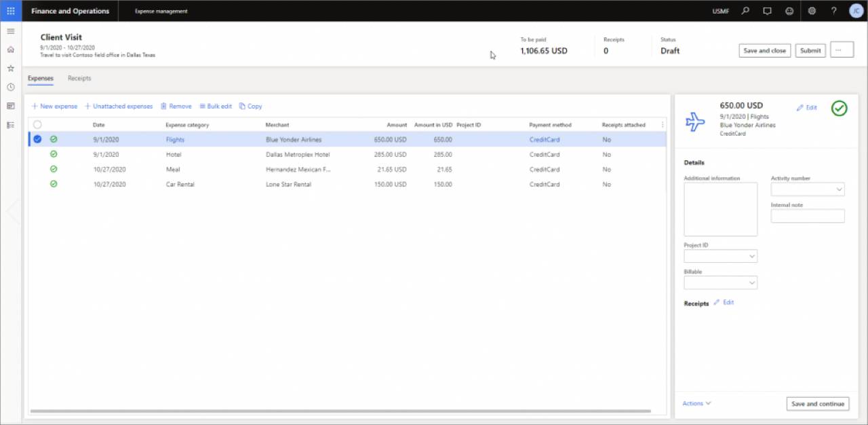This screenshot has height=425, width=868.
Task: Expand the Billable dropdown
Action: [x=752, y=282]
